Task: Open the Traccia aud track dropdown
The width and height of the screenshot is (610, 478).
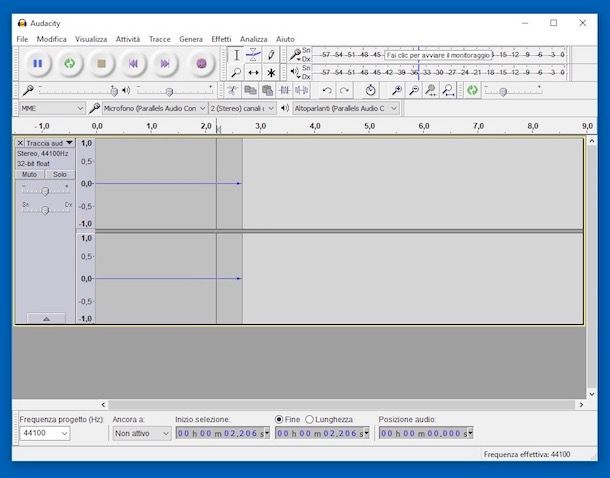Action: pos(49,143)
